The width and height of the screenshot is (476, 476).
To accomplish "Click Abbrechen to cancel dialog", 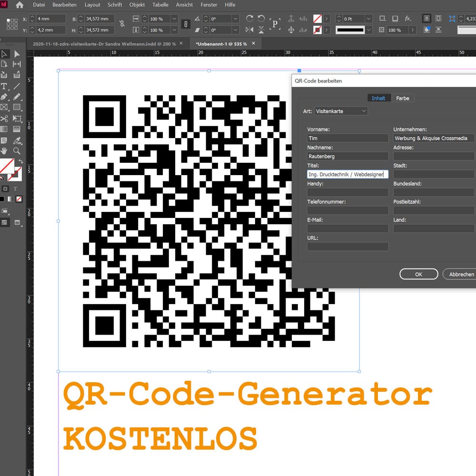I will 461,274.
